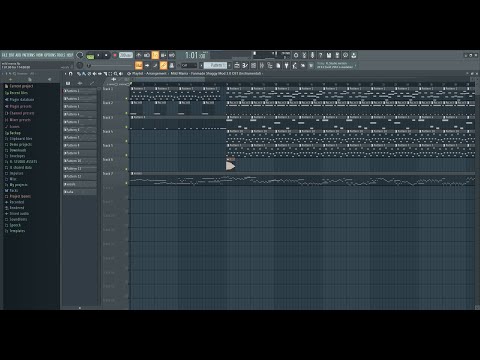
Task: Mute Track 2 via its green light
Action: pos(126,113)
